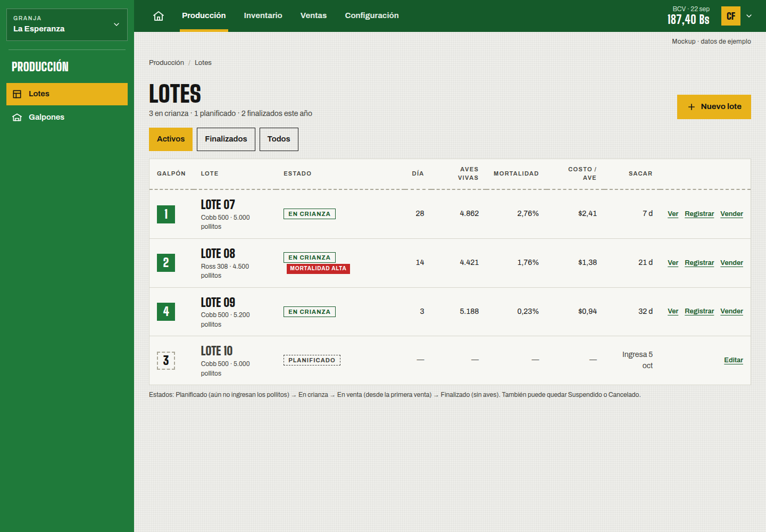Click the COSTO / AVE column header
This screenshot has width=766, height=532.
click(x=582, y=174)
